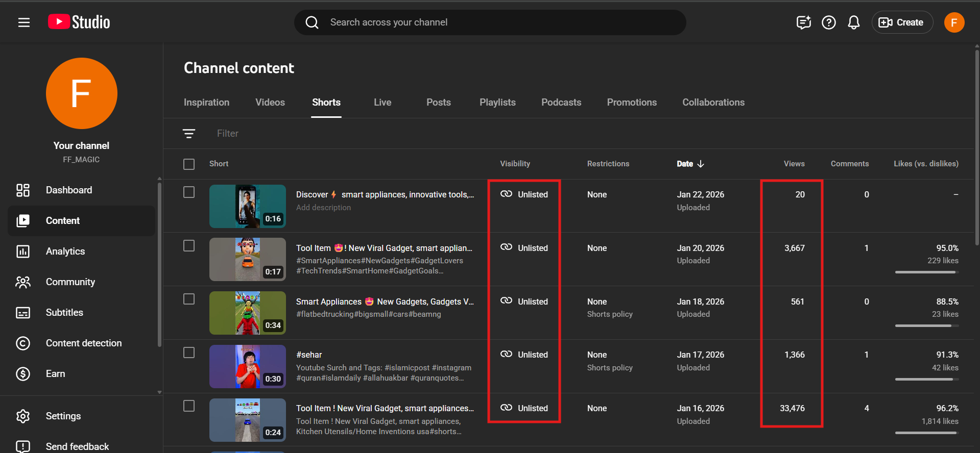Viewport: 980px width, 453px height.
Task: Click the feedback chat icon in header
Action: (803, 22)
